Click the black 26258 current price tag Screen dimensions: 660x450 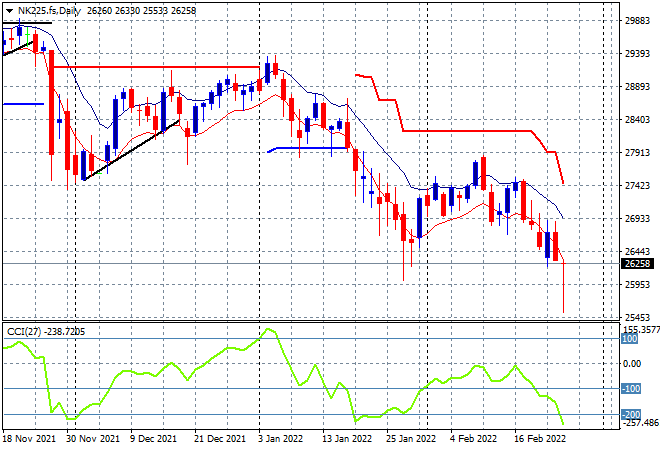coord(638,264)
